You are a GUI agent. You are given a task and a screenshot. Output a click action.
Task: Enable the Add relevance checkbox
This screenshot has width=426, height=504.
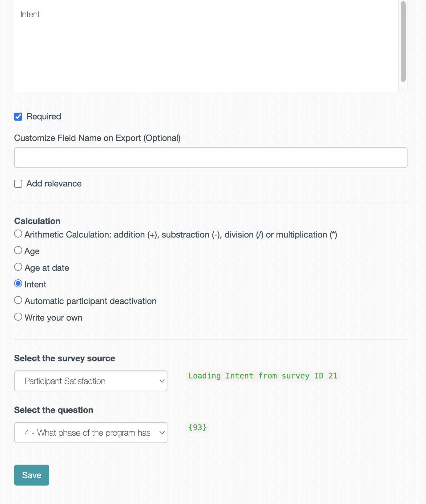tap(18, 184)
